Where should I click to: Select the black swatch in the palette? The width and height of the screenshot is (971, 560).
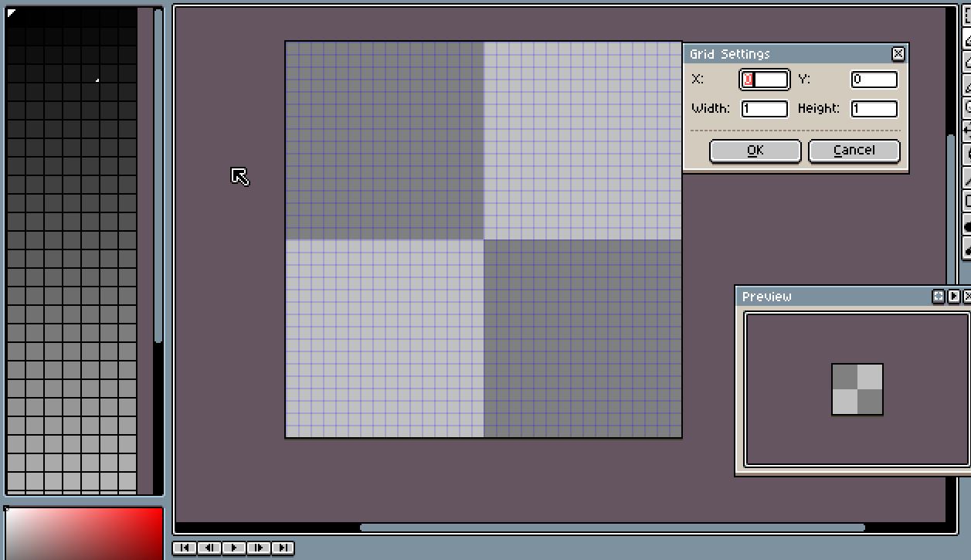15,16
